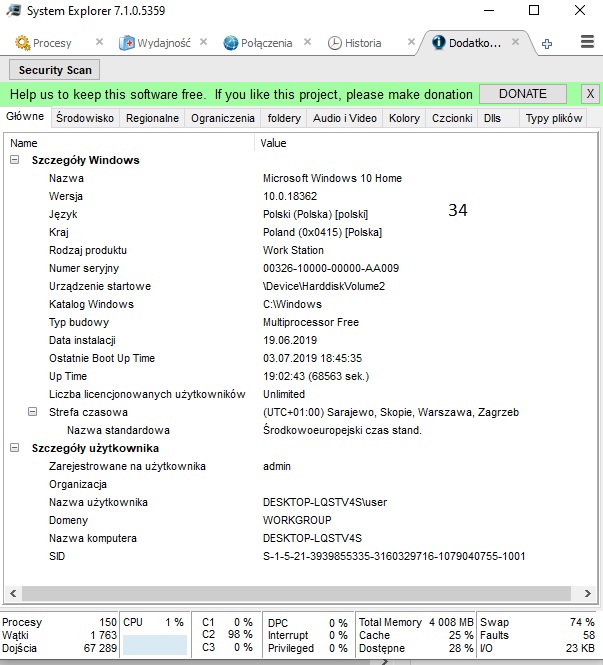Select the Nazwa użytkownika row
Viewport: 603px width, 665px height.
pyautogui.click(x=300, y=502)
